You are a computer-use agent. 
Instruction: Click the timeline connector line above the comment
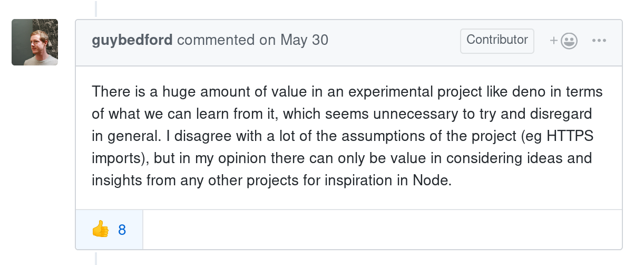click(x=96, y=9)
